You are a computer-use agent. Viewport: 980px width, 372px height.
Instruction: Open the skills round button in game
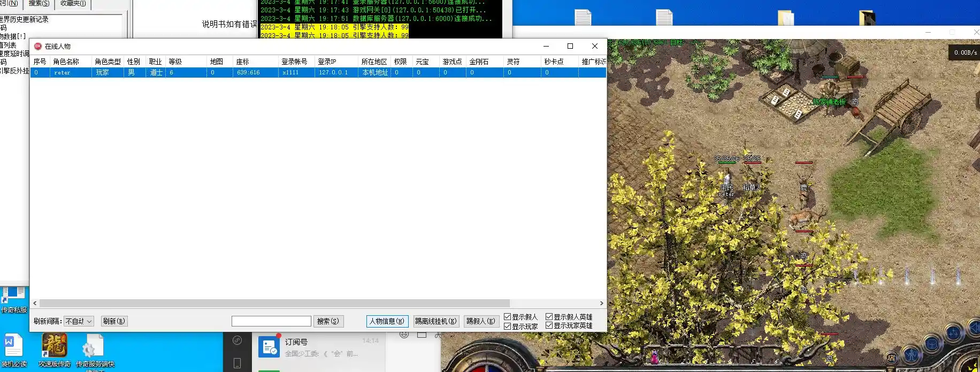point(953,333)
